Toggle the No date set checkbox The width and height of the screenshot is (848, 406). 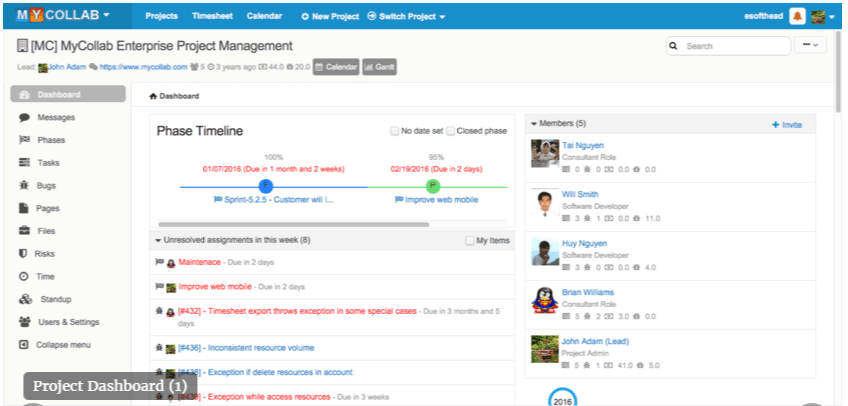click(395, 131)
